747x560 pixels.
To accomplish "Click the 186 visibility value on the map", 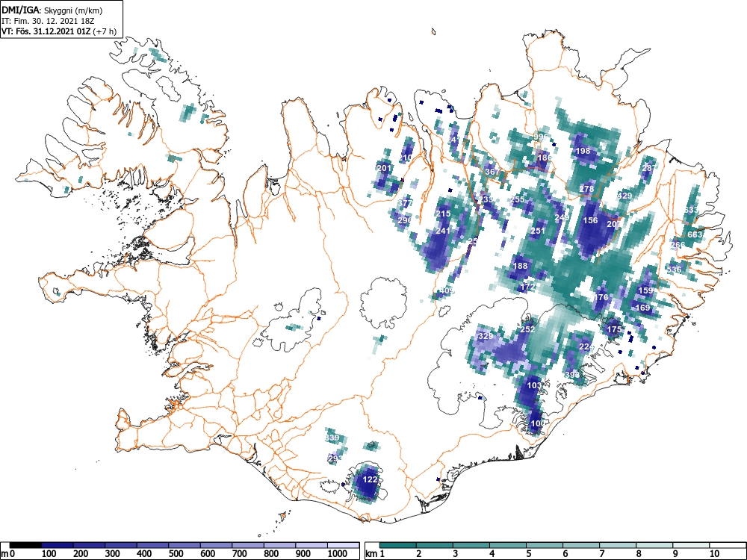I will click(x=545, y=158).
